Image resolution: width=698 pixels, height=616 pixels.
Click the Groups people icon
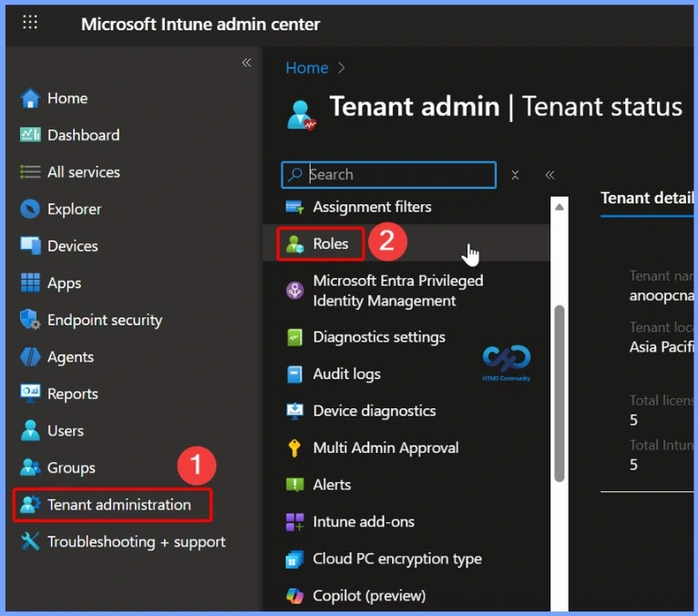click(30, 467)
